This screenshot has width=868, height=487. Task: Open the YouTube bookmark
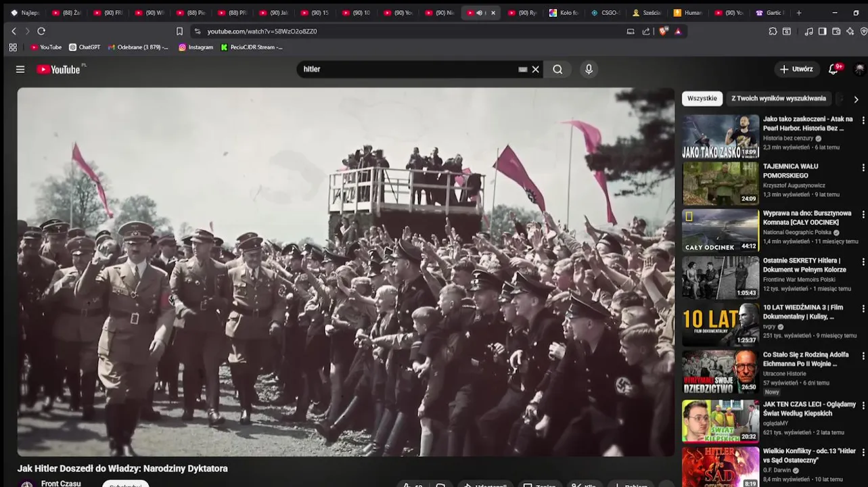46,47
